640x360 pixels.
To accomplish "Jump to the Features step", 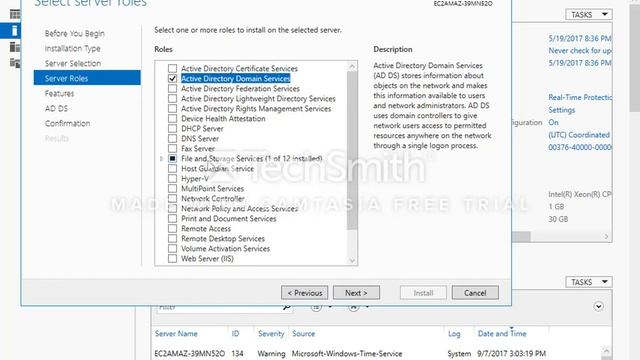I will click(60, 93).
